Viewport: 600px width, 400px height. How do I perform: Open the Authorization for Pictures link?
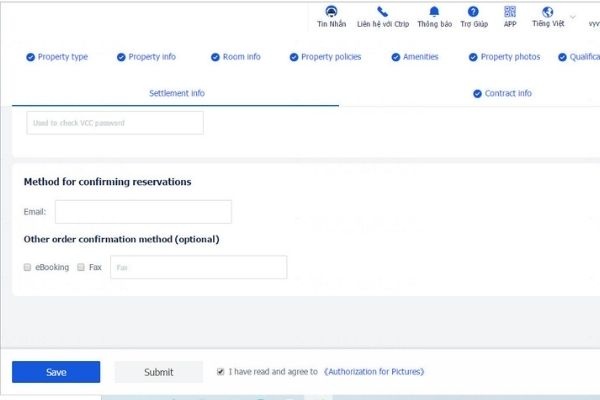pos(375,372)
